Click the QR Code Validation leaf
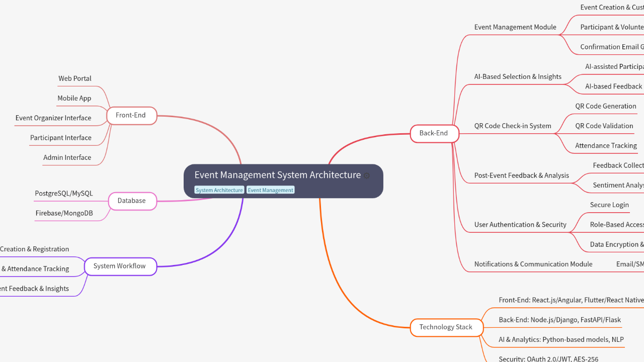This screenshot has width=644, height=362. pos(604,126)
